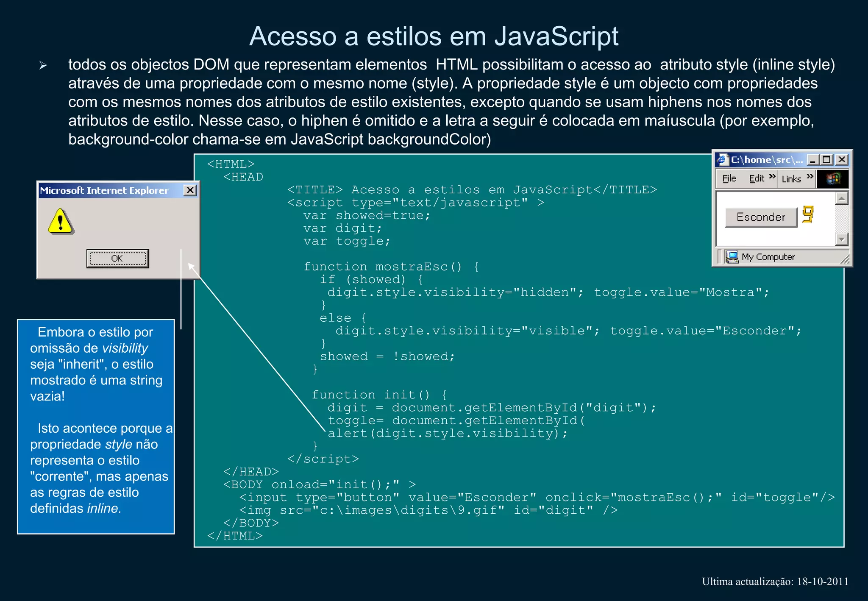Click the '<BODY onload="init();" >' code line
This screenshot has height=601, width=868.
[x=320, y=484]
